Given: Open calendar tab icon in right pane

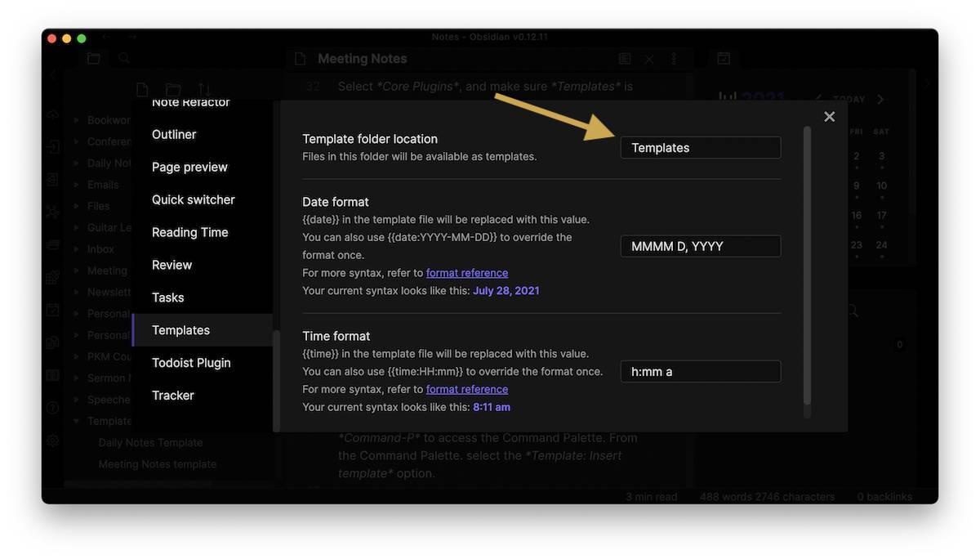Looking at the screenshot, I should click(724, 59).
